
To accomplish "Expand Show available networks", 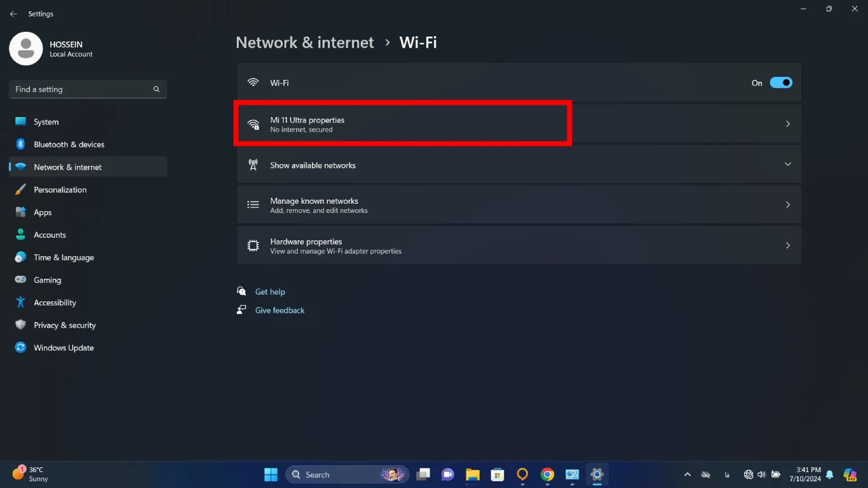I will (787, 165).
